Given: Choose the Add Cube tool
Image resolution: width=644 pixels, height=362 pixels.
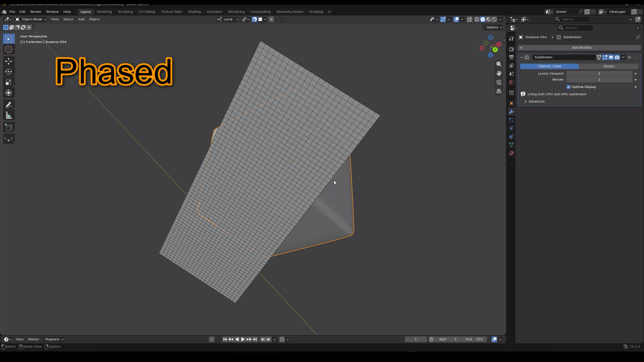Looking at the screenshot, I should 9,127.
